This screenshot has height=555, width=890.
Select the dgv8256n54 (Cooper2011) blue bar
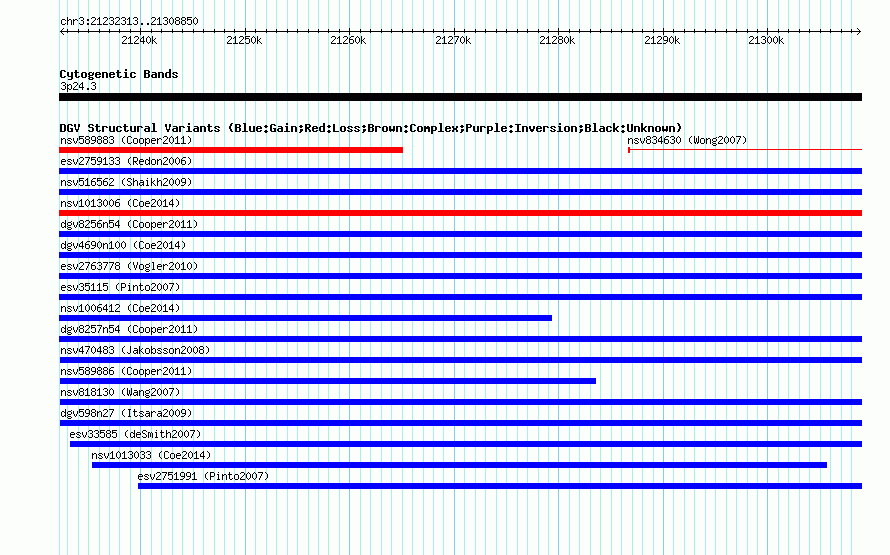pos(460,234)
